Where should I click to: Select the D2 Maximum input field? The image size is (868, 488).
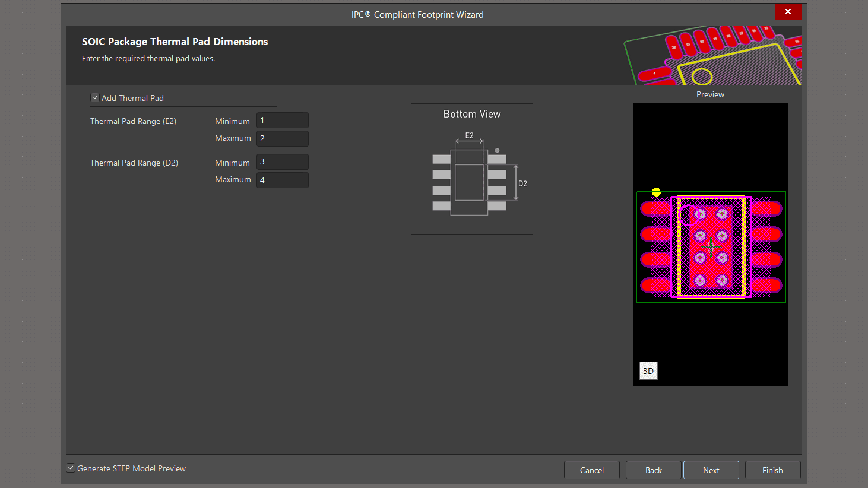(282, 180)
